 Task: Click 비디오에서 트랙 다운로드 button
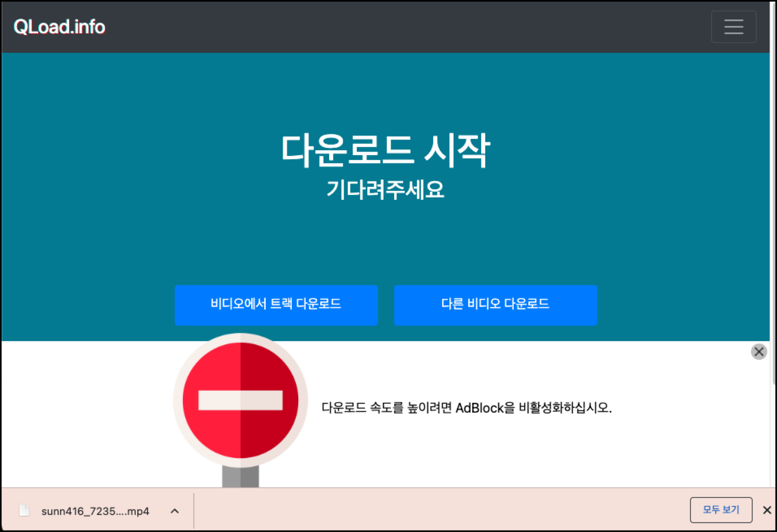coord(276,305)
